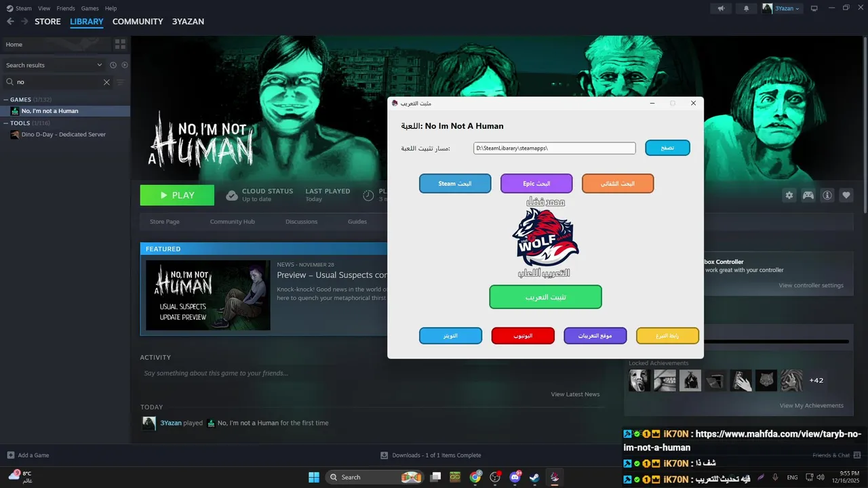The image size is (868, 488).
Task: Open game settings gear icon
Action: coord(789,195)
